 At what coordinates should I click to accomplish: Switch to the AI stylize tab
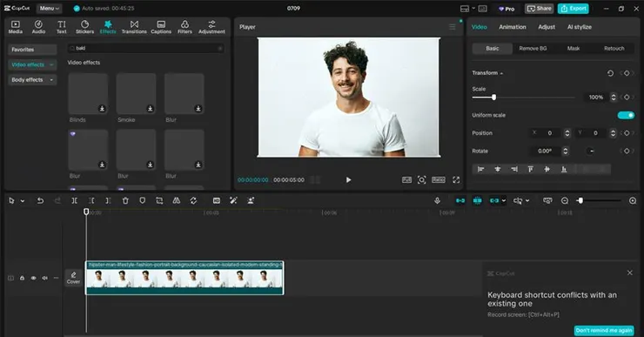[x=579, y=27]
